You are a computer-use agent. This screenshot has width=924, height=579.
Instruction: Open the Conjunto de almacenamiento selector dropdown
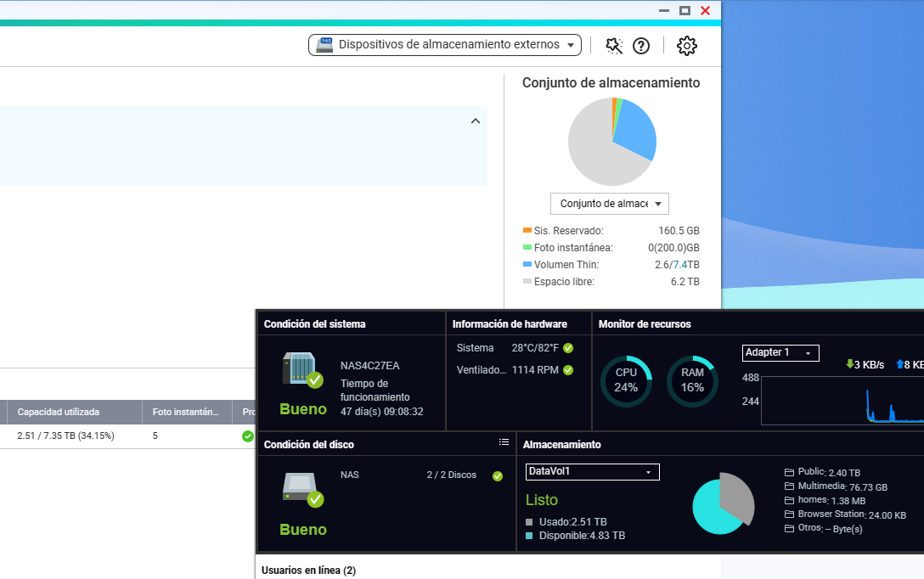[609, 204]
